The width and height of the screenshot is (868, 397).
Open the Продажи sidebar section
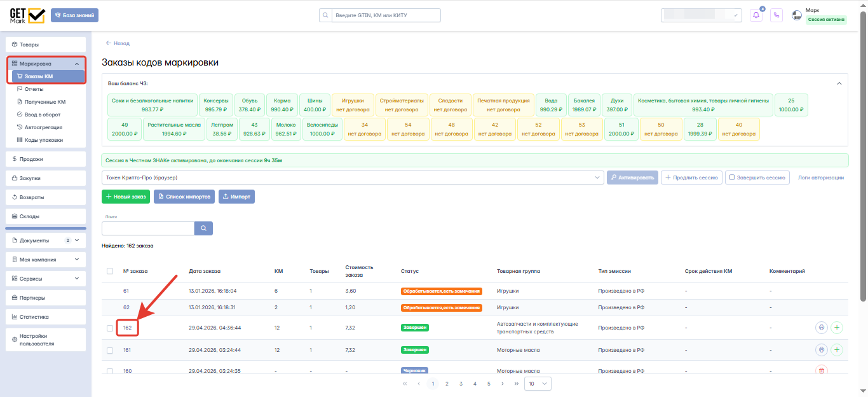click(x=46, y=159)
